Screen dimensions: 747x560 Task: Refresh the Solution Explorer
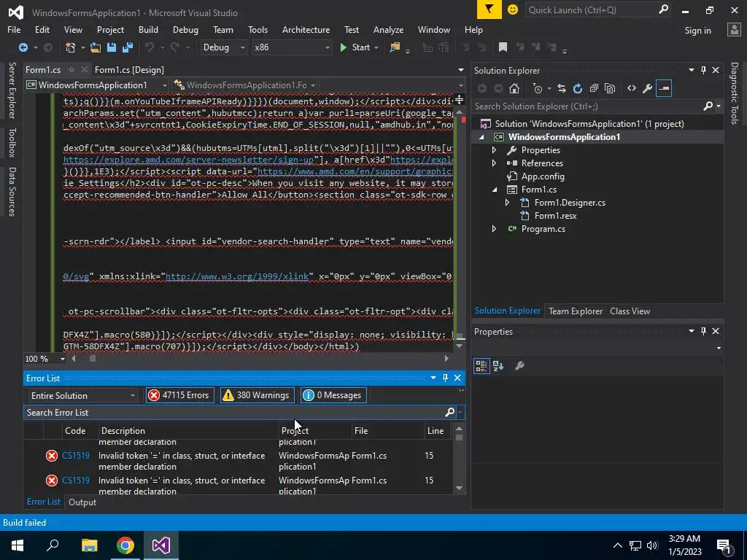pos(578,88)
